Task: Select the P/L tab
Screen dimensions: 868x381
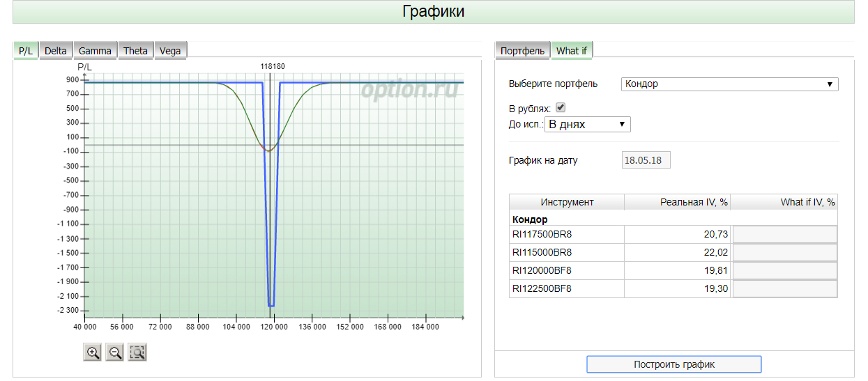Action: [x=26, y=50]
